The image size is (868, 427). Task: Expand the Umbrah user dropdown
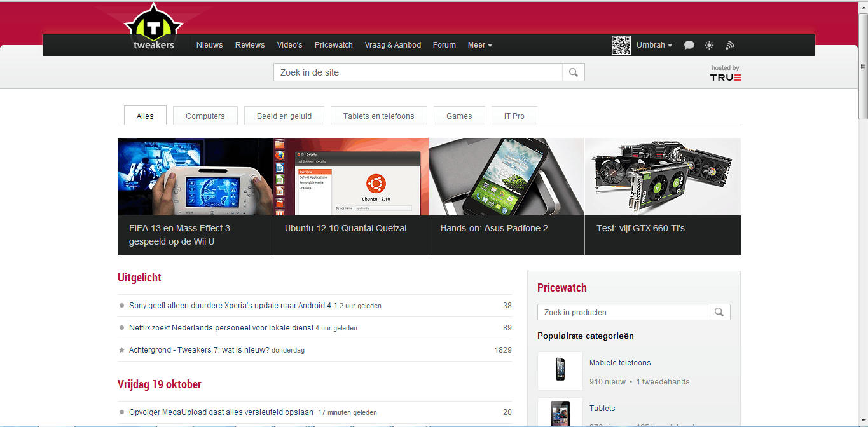click(654, 45)
